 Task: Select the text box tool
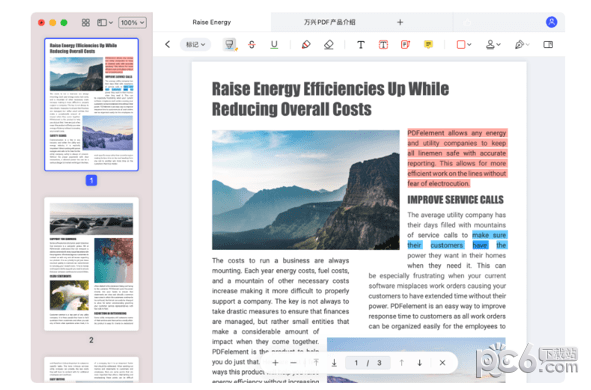click(x=383, y=44)
